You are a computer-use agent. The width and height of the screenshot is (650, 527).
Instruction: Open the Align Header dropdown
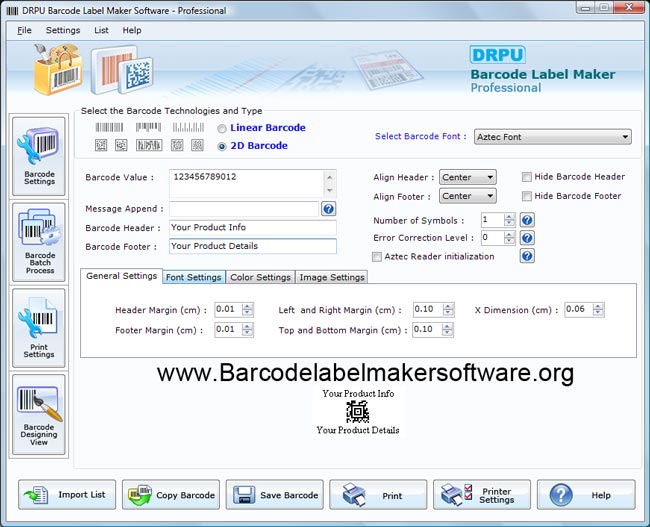[x=468, y=177]
